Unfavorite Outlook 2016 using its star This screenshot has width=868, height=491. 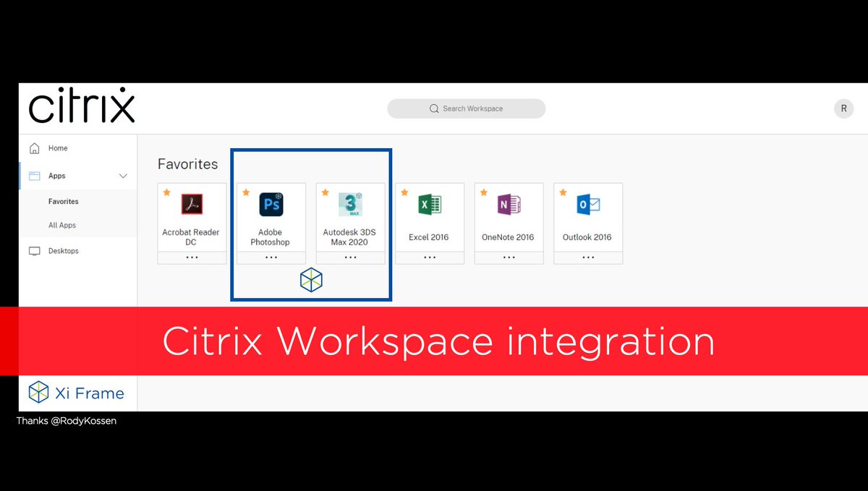click(563, 192)
